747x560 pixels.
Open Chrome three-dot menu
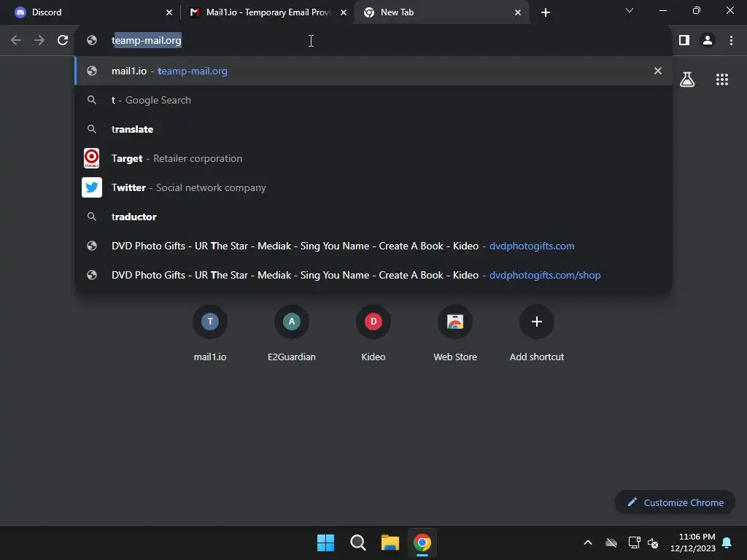coord(731,41)
